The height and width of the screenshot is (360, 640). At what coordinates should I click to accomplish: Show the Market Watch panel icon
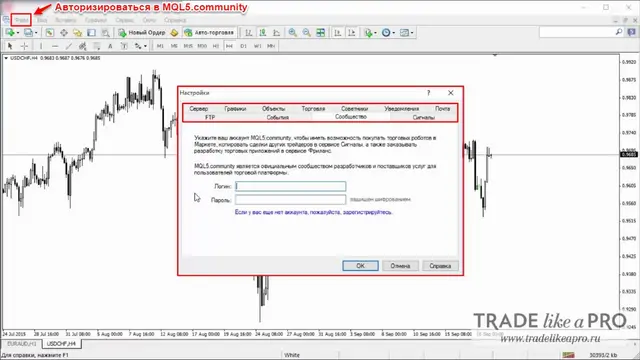pos(49,33)
